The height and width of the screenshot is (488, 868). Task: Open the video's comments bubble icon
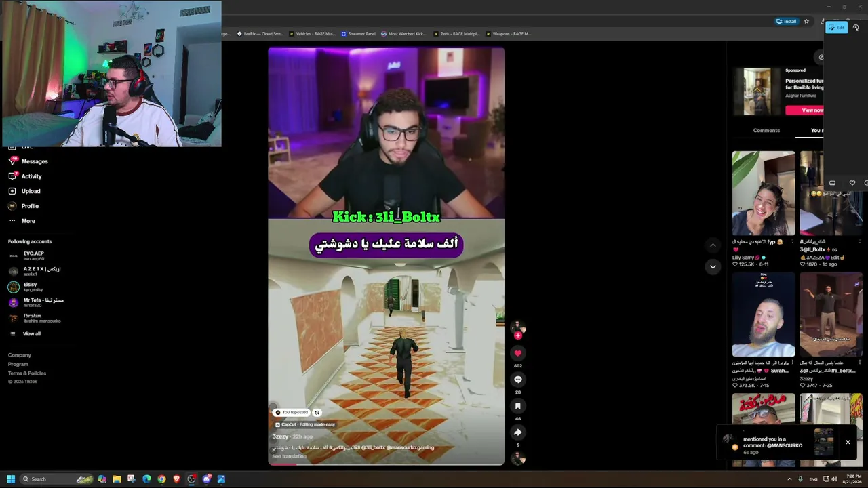click(517, 380)
